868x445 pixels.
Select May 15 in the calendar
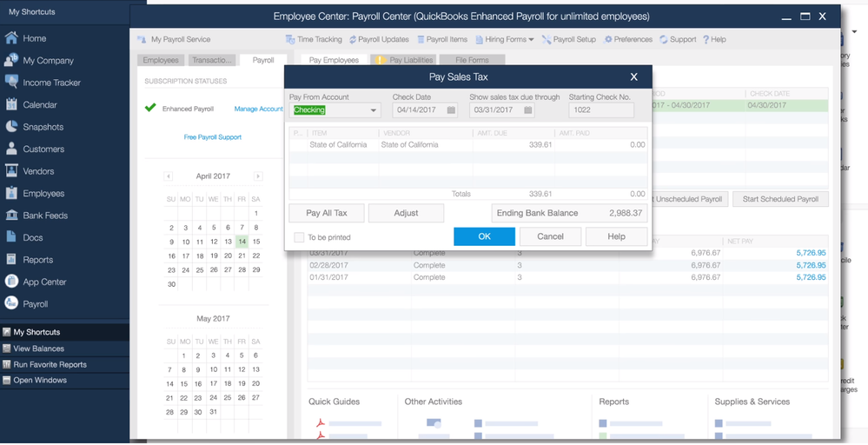point(185,383)
